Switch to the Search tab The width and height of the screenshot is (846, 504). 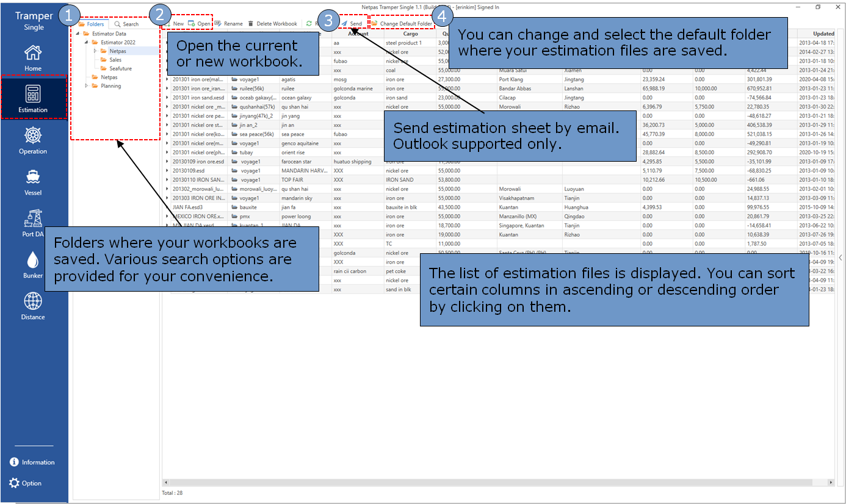pos(126,24)
